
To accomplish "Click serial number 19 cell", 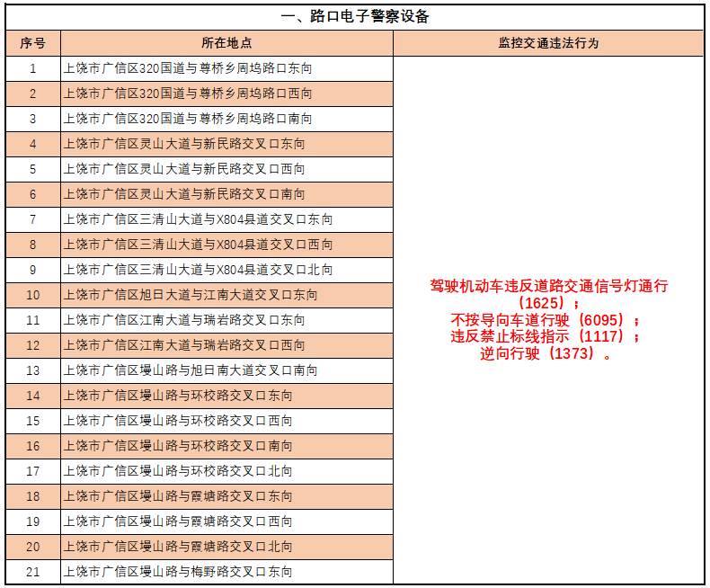I will coord(32,521).
